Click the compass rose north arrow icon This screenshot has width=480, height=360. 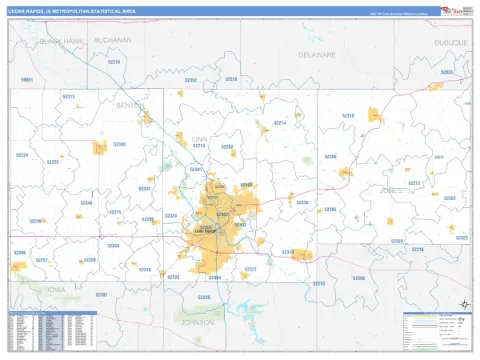tap(464, 304)
